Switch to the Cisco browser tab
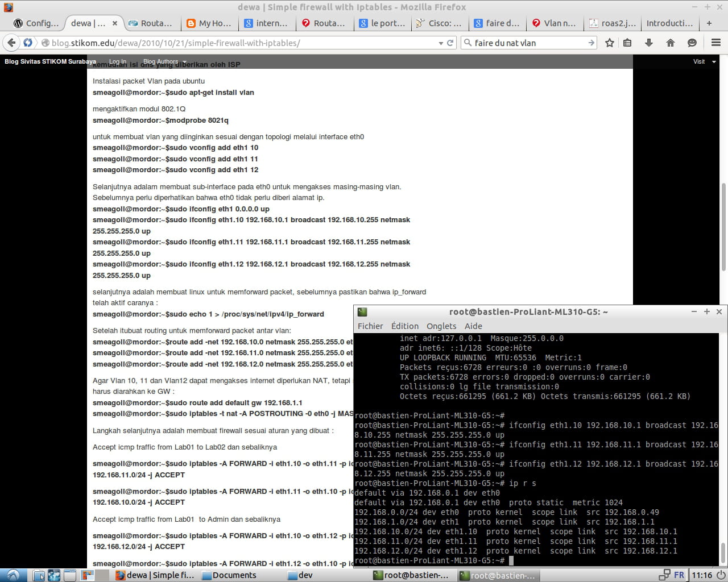This screenshot has width=728, height=582. click(x=439, y=23)
